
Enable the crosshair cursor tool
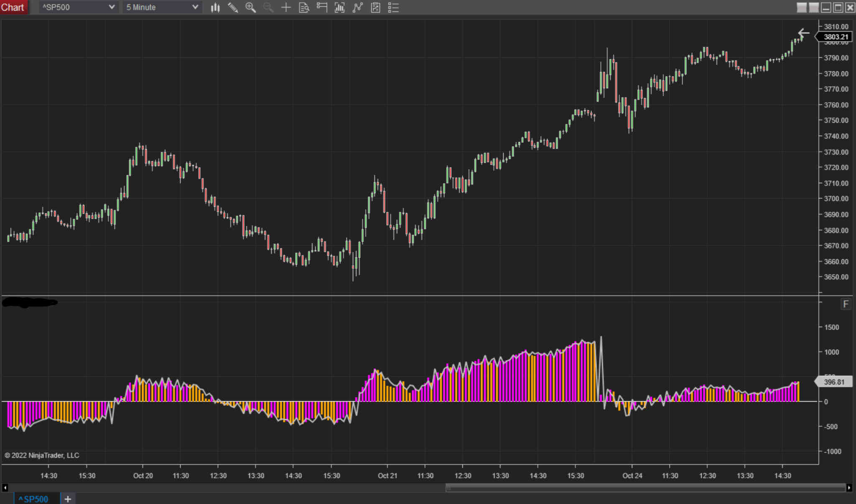click(x=286, y=7)
